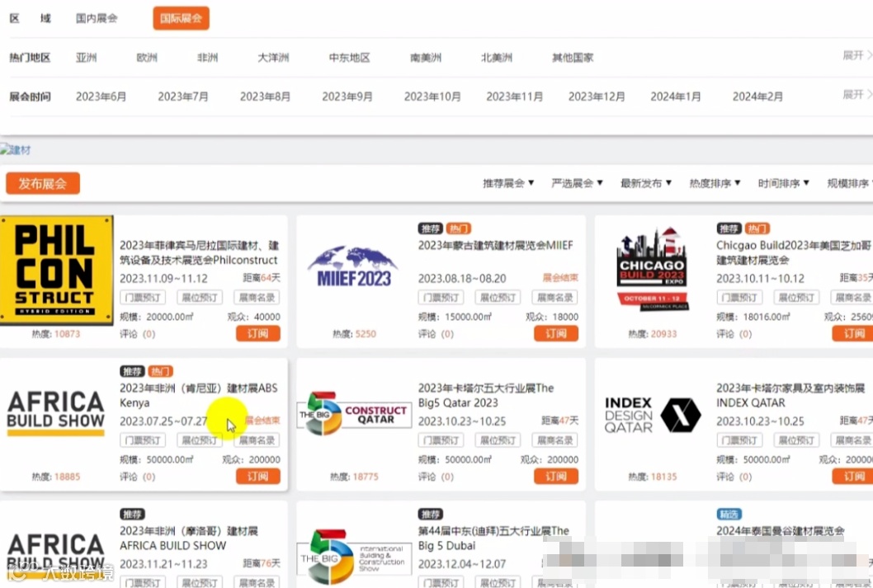Open Chicgao Build2023 exhibition title
873x588 pixels.
point(794,252)
